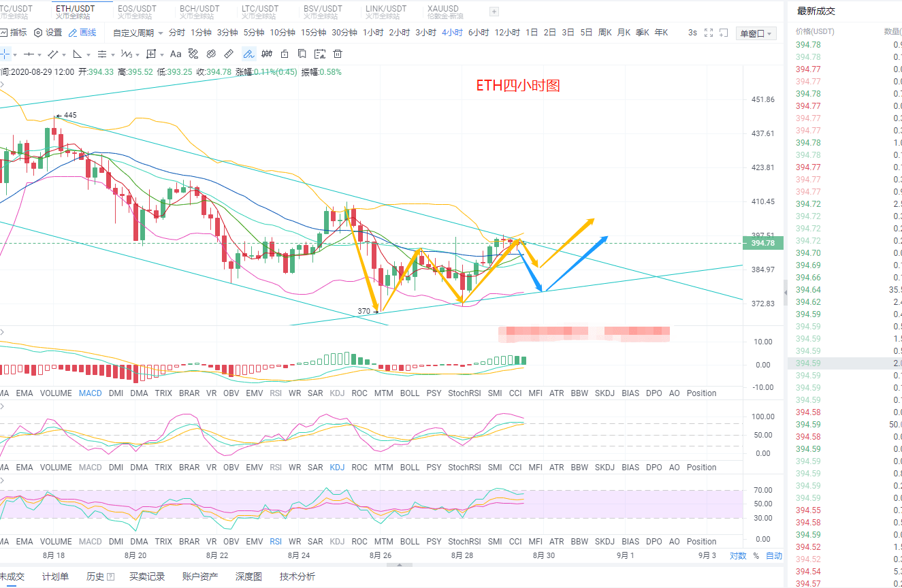Click the candlestick icon in the drawing toolbar
902x588 pixels.
pyautogui.click(x=267, y=54)
